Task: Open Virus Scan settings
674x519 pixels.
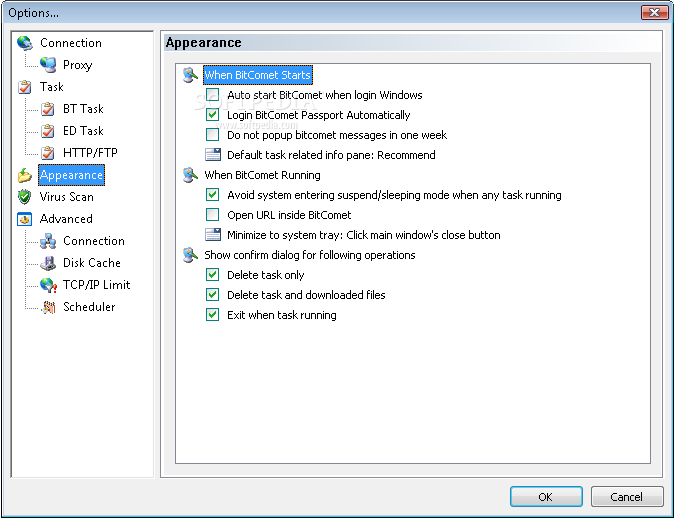Action: pyautogui.click(x=67, y=197)
